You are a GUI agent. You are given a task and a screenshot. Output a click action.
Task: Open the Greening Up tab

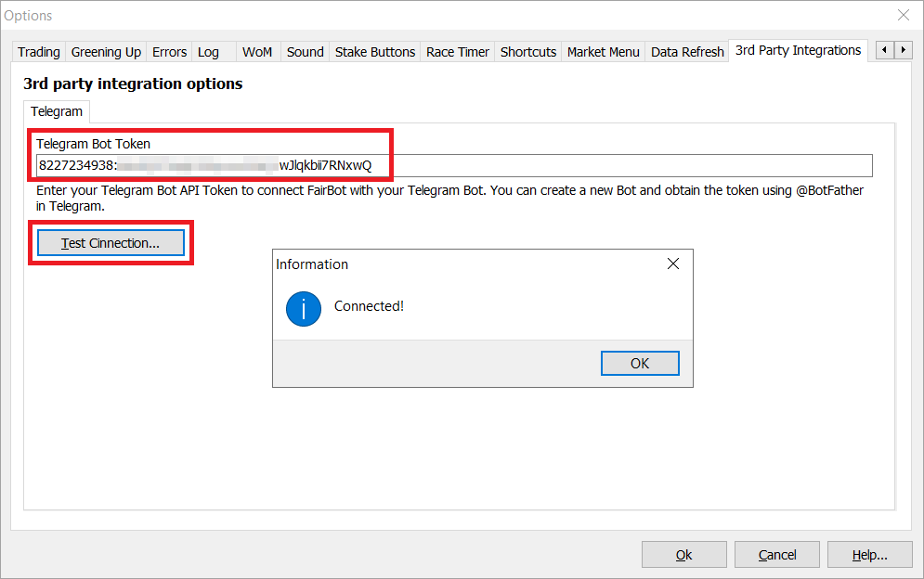pos(106,52)
